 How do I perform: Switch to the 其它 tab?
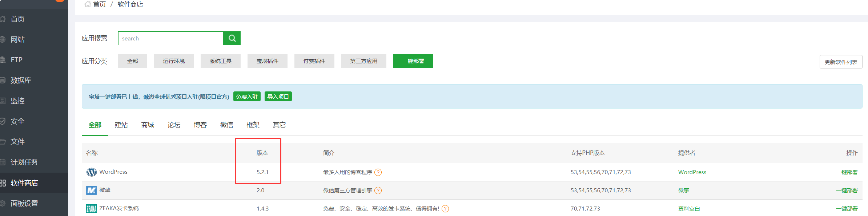pos(280,125)
